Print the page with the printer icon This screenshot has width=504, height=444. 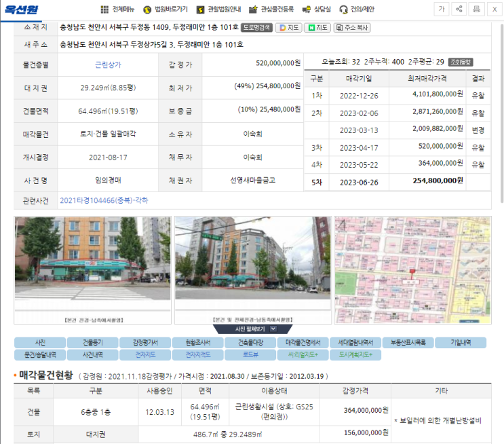tap(477, 9)
